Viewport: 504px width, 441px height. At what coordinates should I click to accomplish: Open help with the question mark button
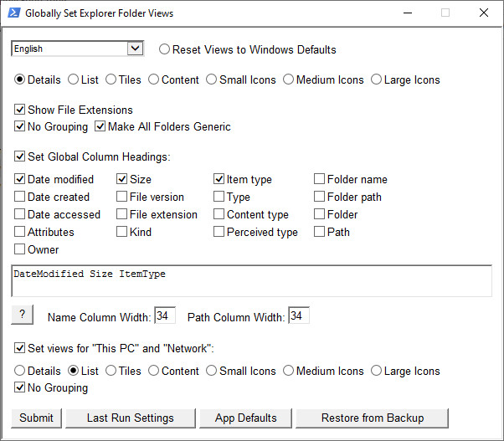point(22,315)
